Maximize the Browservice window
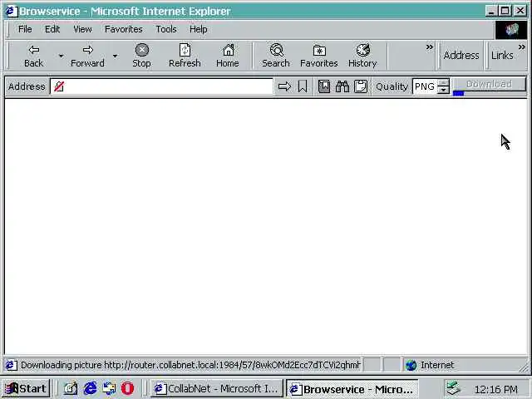The image size is (532, 399). click(x=505, y=11)
